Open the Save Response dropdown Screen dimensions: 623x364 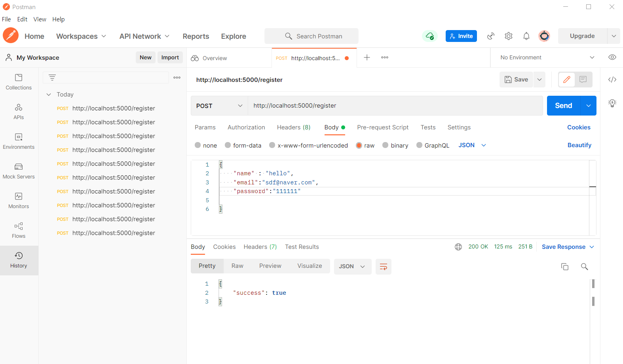tap(568, 247)
